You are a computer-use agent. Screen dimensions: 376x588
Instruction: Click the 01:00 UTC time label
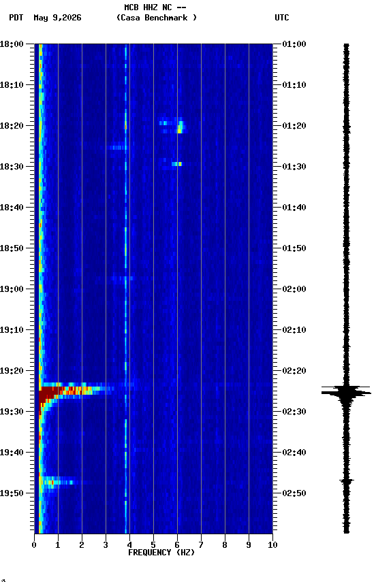[294, 44]
